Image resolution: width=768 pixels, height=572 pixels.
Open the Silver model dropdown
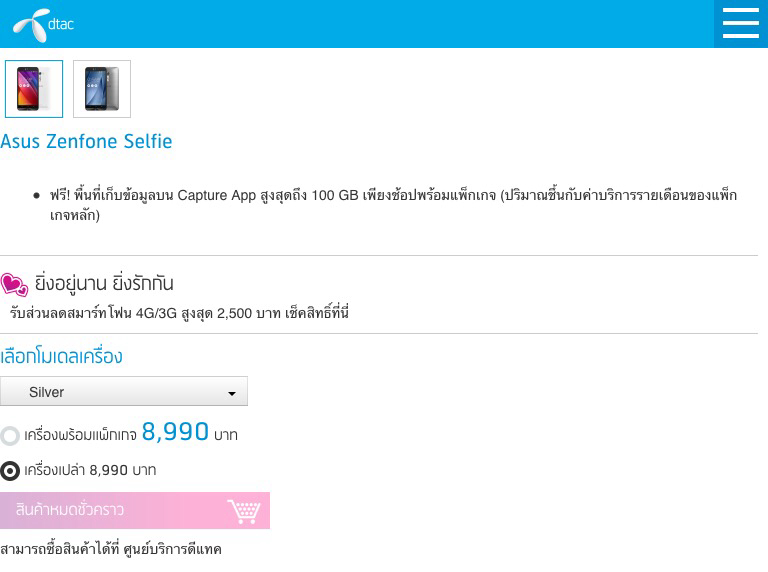pos(124,391)
